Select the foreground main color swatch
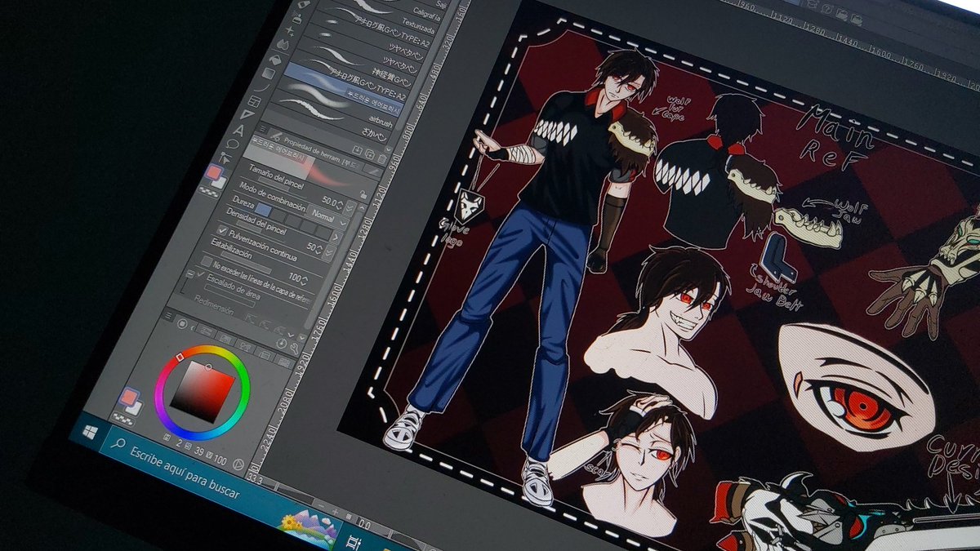 point(129,398)
